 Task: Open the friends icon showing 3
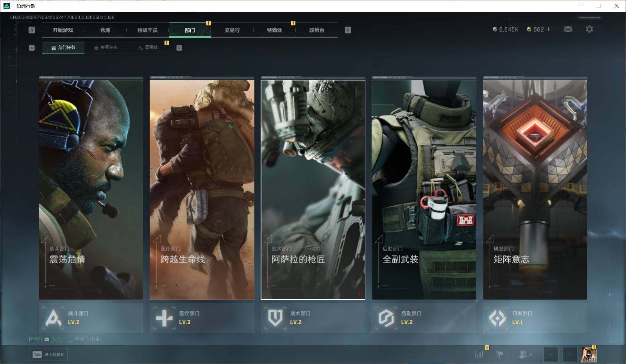click(x=525, y=354)
